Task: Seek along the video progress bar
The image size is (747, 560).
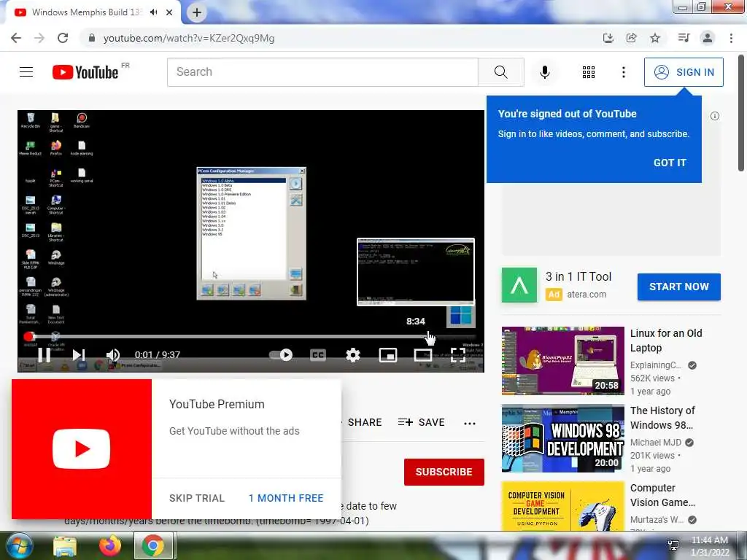Action: click(x=252, y=336)
